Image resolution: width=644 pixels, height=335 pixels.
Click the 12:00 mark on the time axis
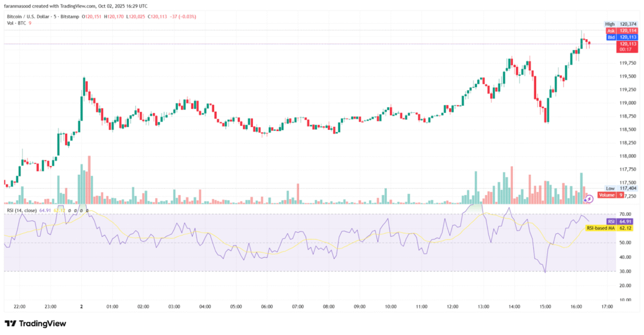click(453, 306)
